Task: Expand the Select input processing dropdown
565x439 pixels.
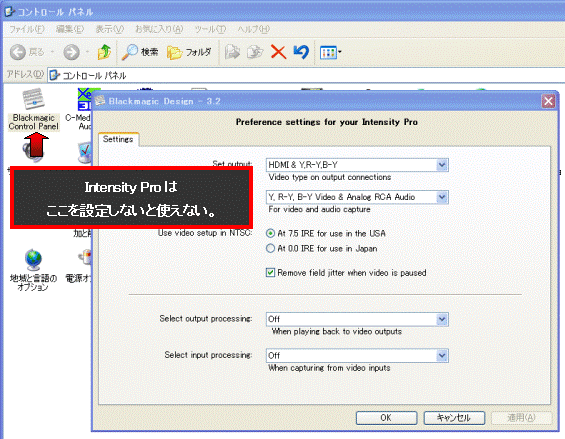Action: 442,356
